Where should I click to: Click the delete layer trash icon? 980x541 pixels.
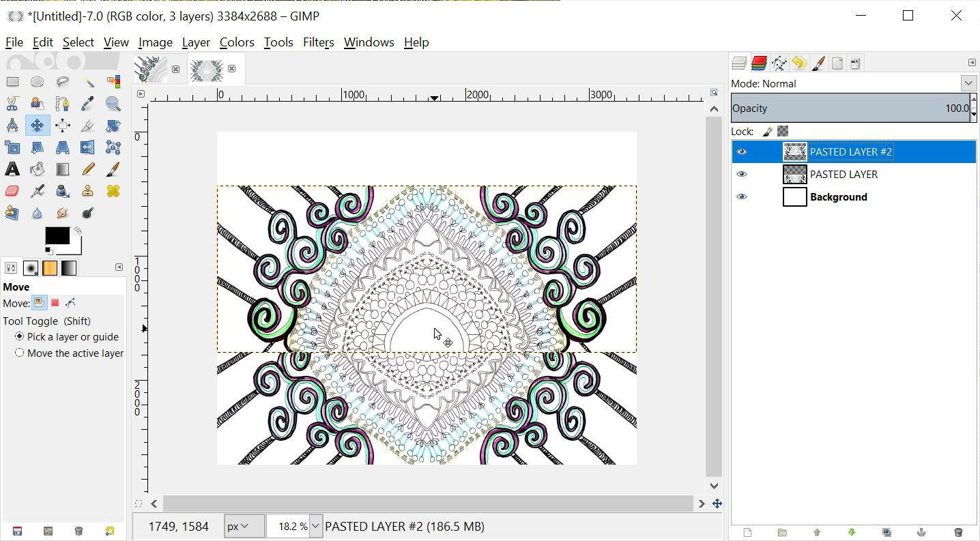click(x=958, y=532)
